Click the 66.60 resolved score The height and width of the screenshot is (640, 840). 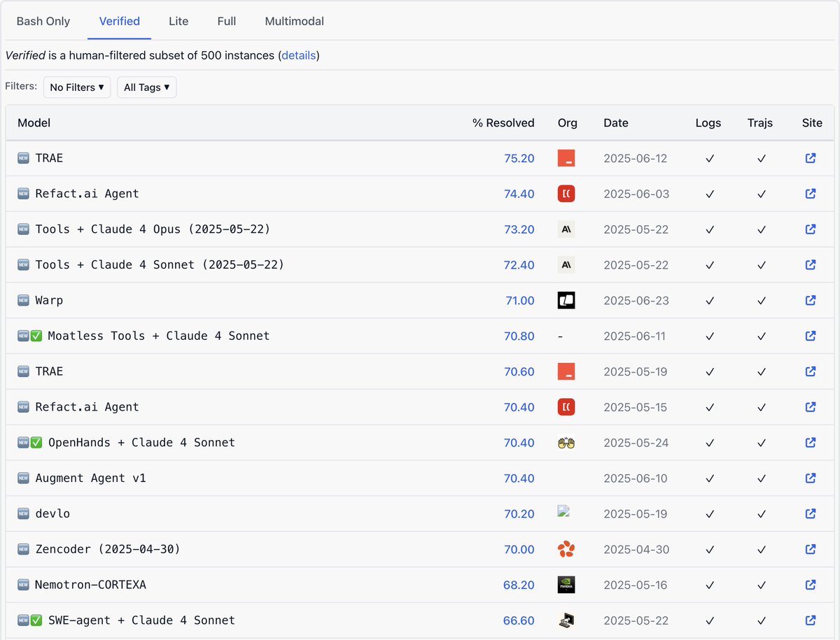pyautogui.click(x=519, y=620)
